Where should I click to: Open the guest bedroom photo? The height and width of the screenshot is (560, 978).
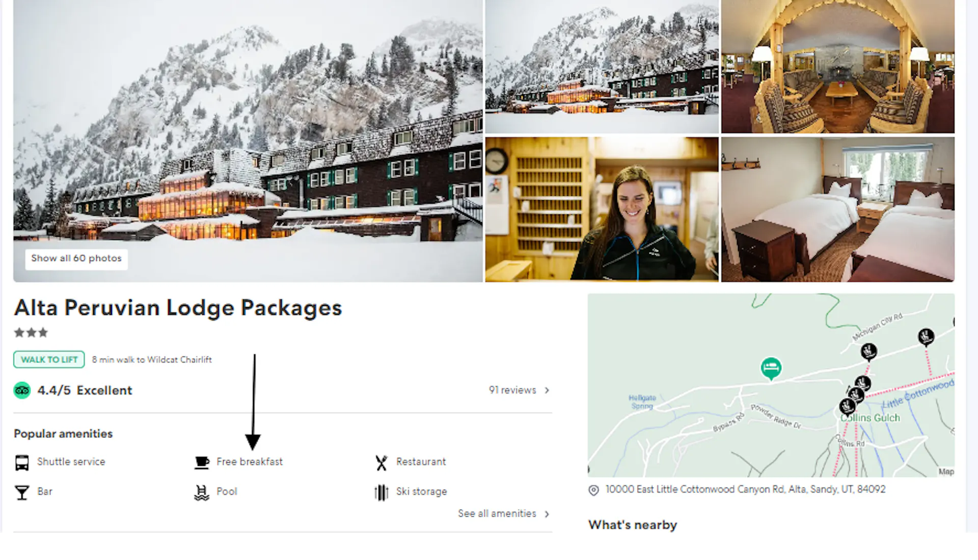838,209
